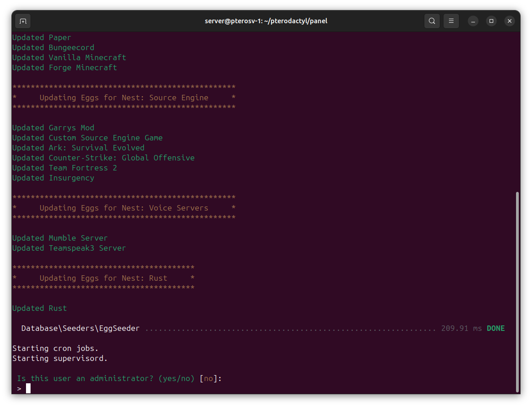Minimize the terminal window
The image size is (532, 407).
(473, 21)
